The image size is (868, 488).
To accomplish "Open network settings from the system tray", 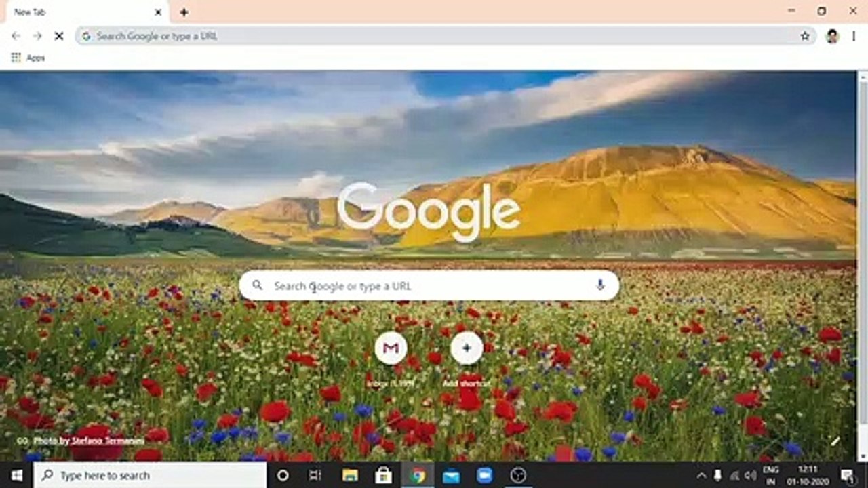I will tap(734, 475).
